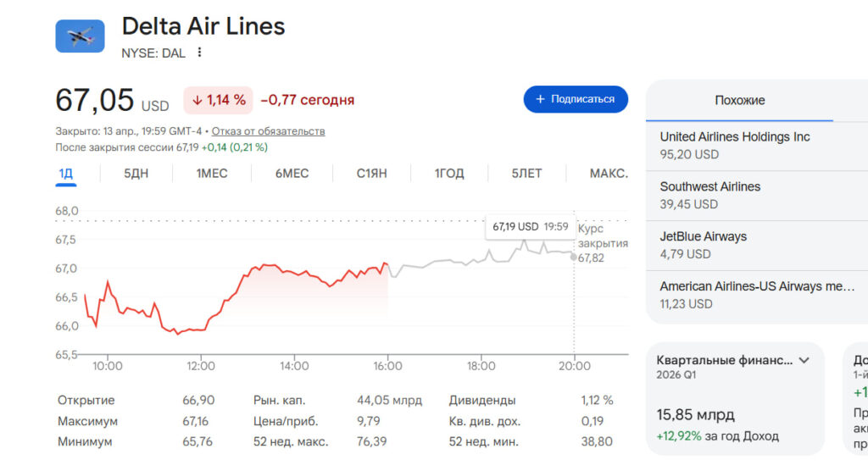Open the three-dot menu beside NYSE: DAL
The height and width of the screenshot is (471, 868).
point(199,53)
